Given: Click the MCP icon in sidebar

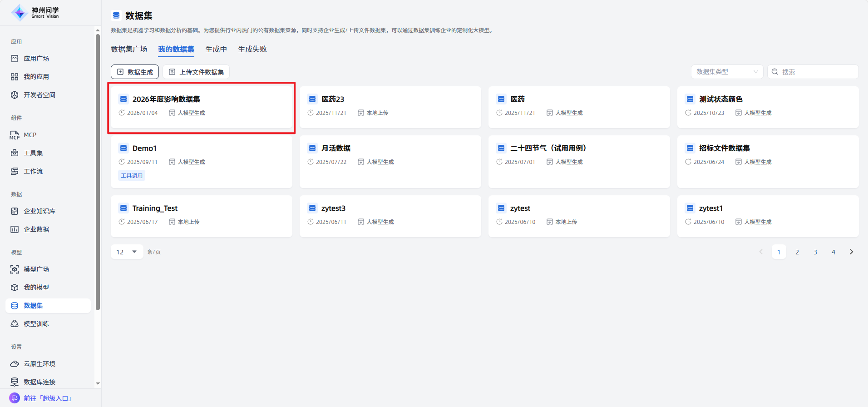Looking at the screenshot, I should (15, 135).
